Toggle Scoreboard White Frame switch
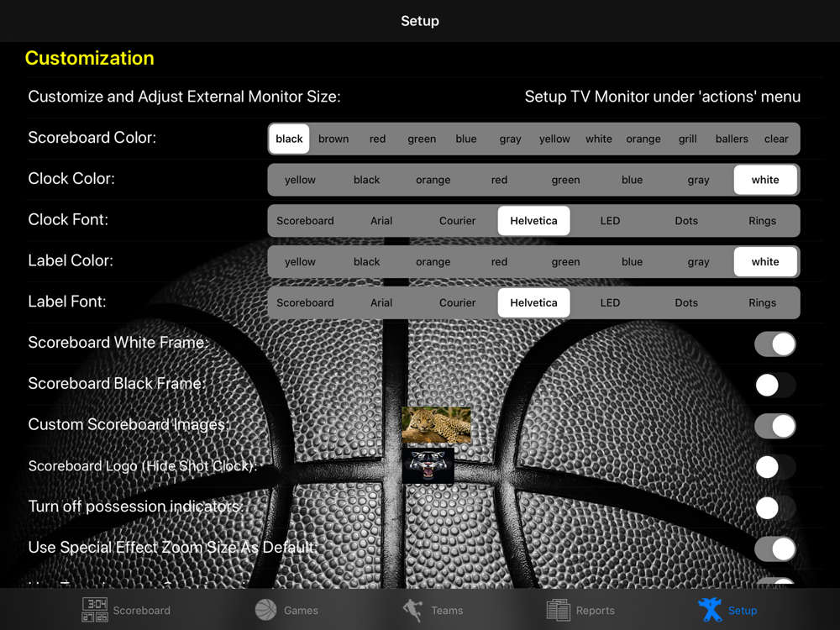 [775, 344]
